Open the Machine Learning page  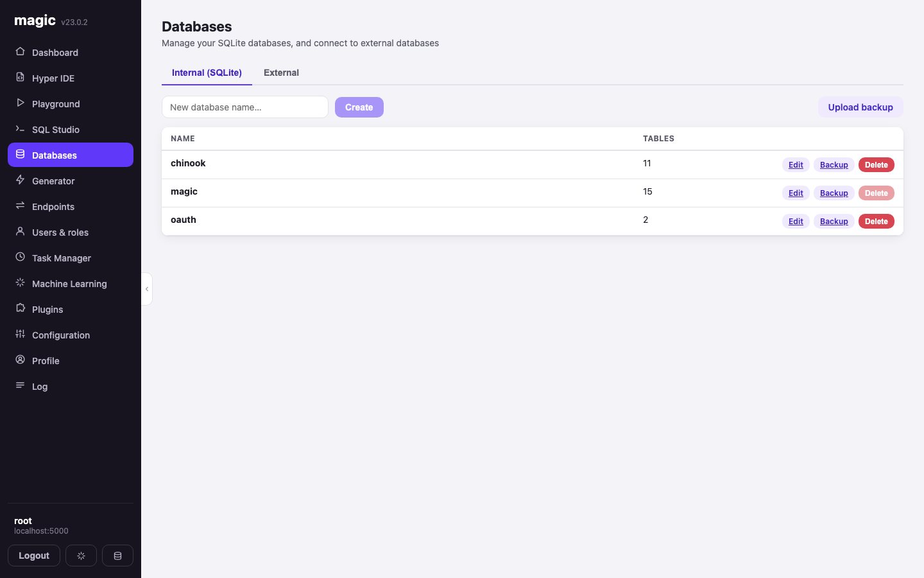pyautogui.click(x=71, y=283)
